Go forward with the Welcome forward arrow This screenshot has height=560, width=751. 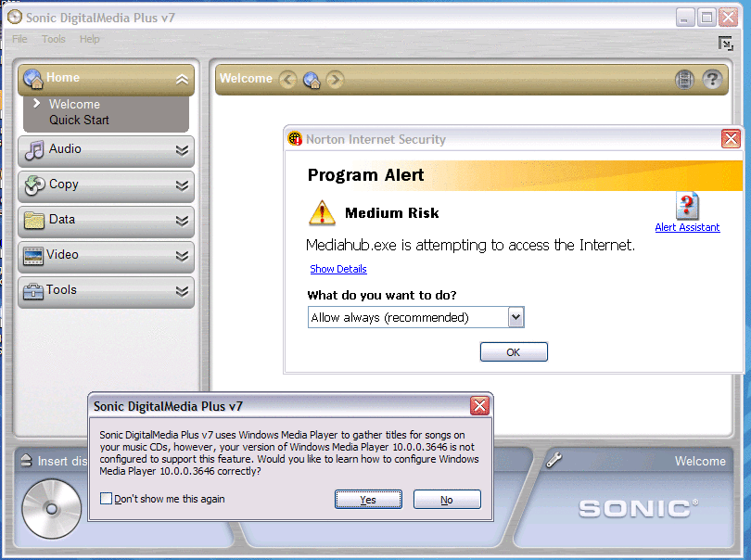pyautogui.click(x=335, y=79)
